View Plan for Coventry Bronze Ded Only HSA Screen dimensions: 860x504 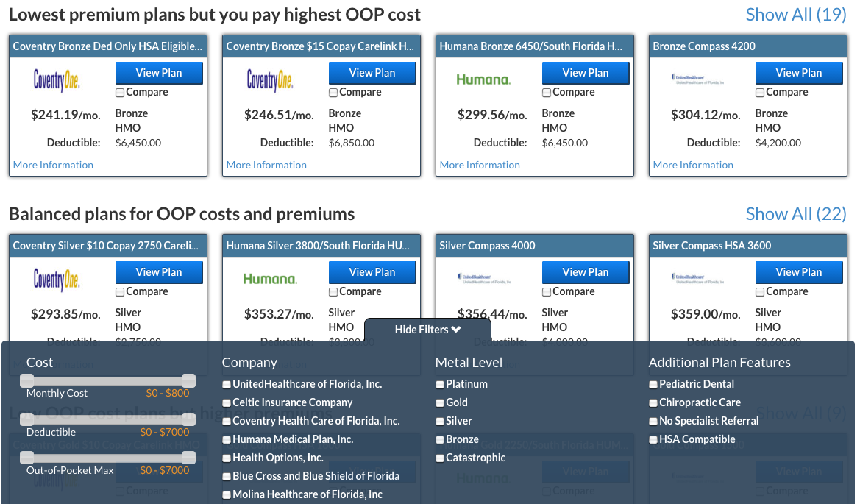159,73
